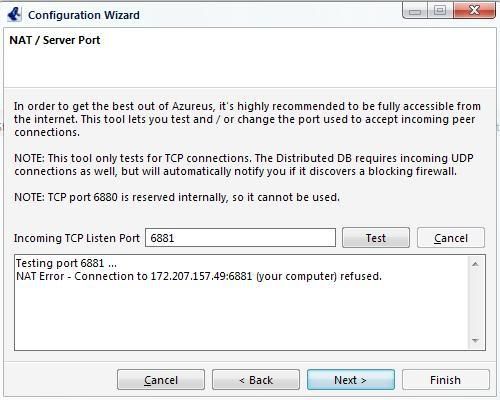Click the Incoming TCP Listen Port label
Image resolution: width=500 pixels, height=400 pixels.
77,238
